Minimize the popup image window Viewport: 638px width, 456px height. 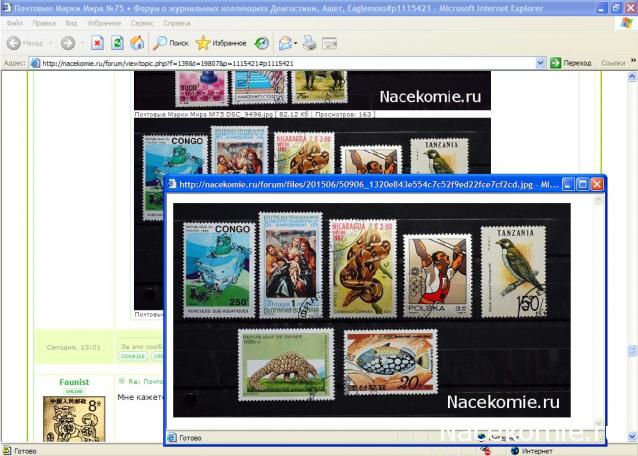pos(568,184)
